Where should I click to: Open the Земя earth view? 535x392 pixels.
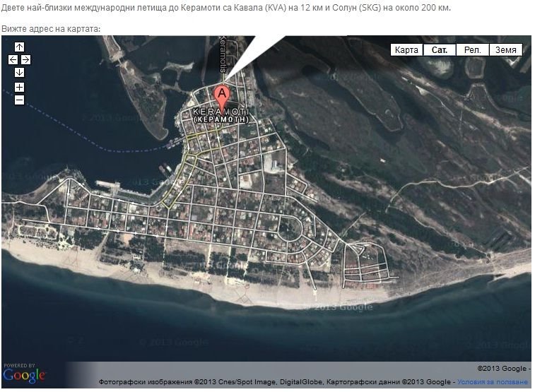[505, 50]
